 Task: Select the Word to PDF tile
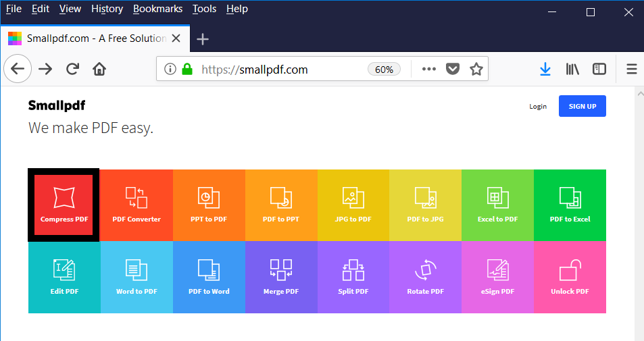click(137, 278)
